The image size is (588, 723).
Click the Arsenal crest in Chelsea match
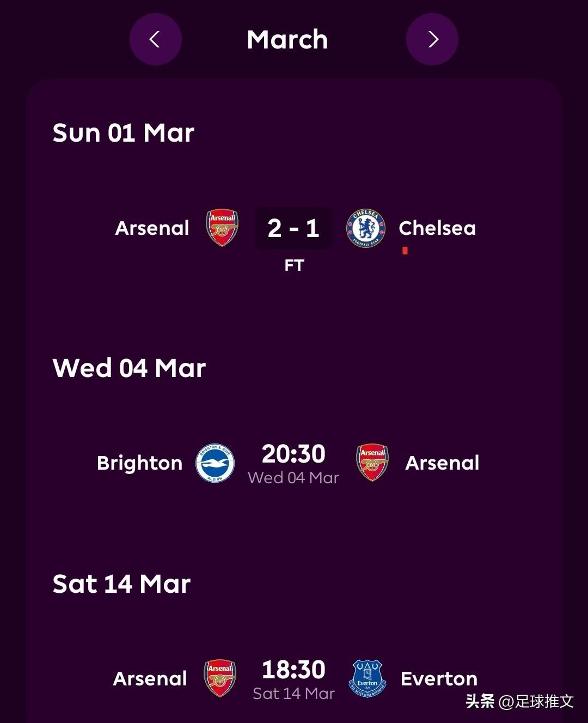point(222,228)
